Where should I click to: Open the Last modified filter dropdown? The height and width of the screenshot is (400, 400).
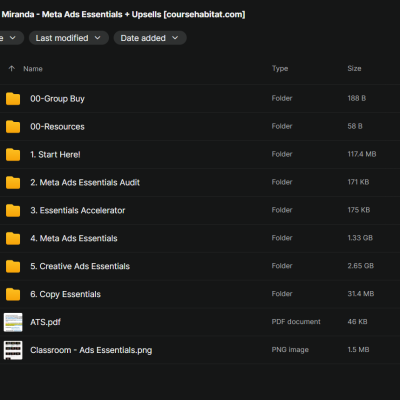point(69,38)
